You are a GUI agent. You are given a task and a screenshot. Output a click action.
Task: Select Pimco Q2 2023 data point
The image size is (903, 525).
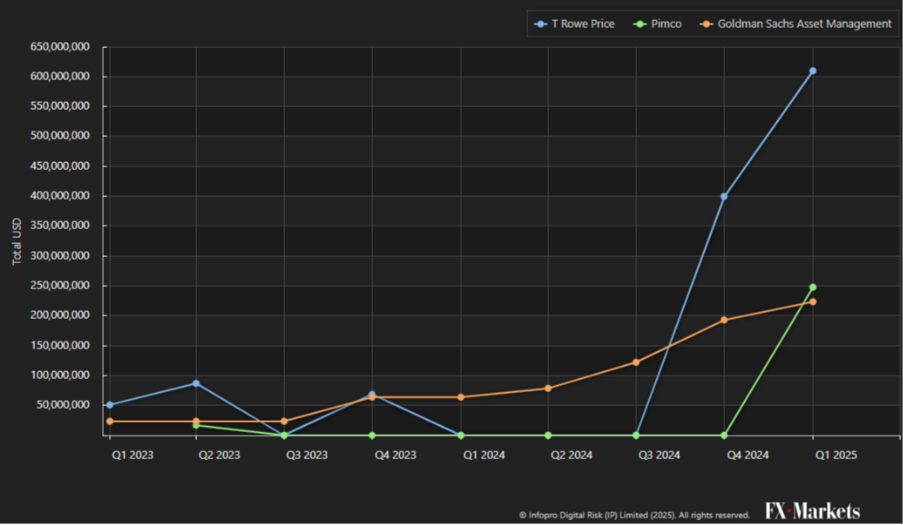pyautogui.click(x=196, y=425)
